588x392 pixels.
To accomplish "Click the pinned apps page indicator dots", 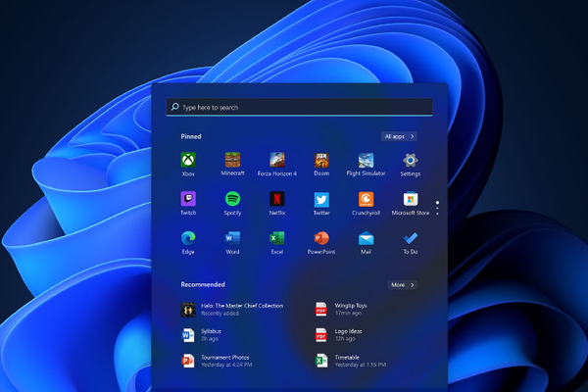I will click(x=437, y=208).
